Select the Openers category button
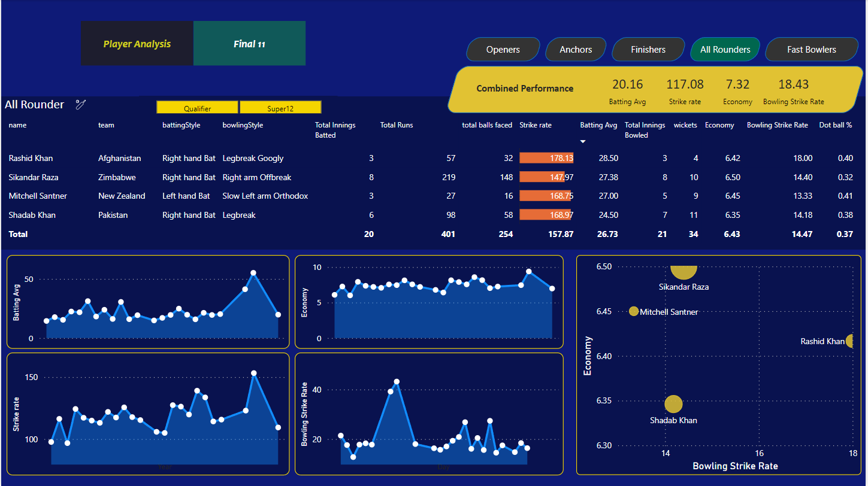 (x=503, y=49)
